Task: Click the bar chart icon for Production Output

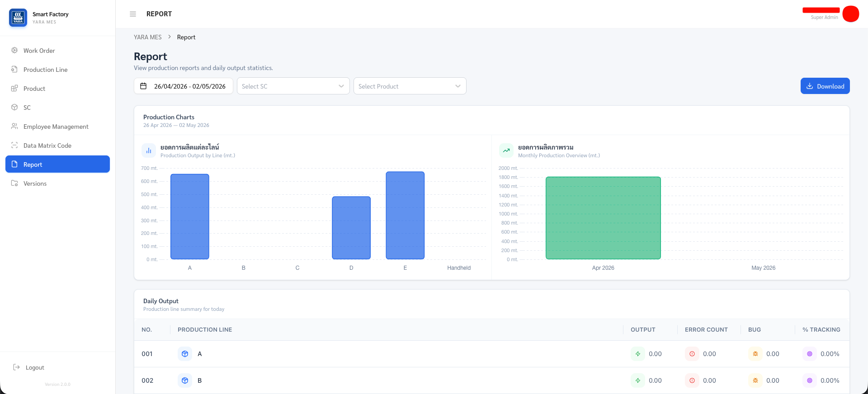Action: tap(149, 150)
